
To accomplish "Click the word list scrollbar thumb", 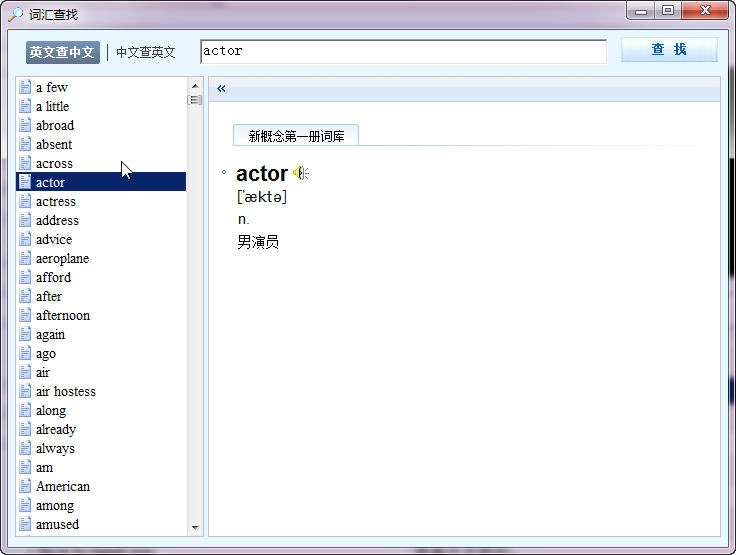I will click(x=195, y=100).
